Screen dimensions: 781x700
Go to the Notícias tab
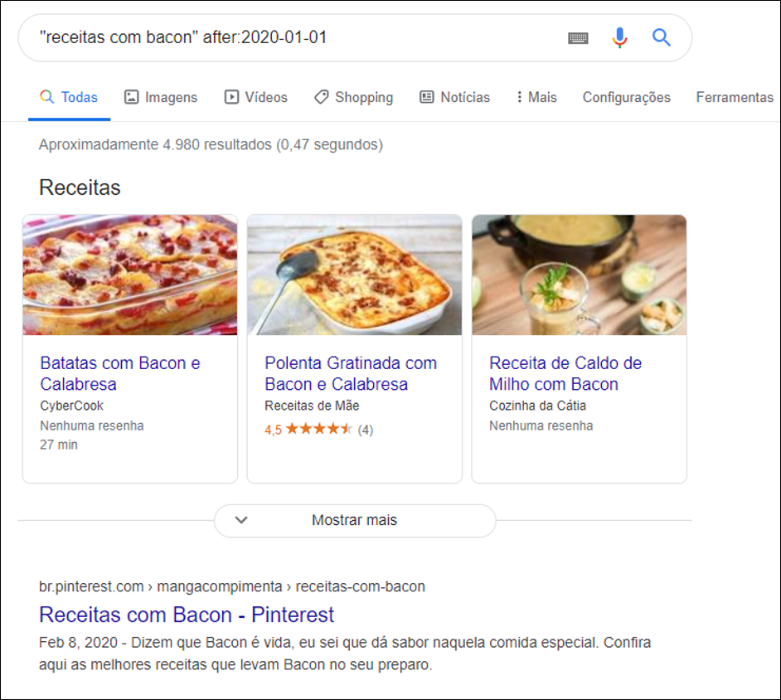[454, 97]
